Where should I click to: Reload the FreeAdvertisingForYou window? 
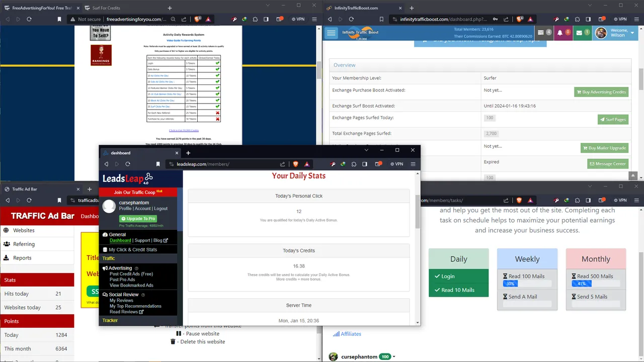click(29, 19)
